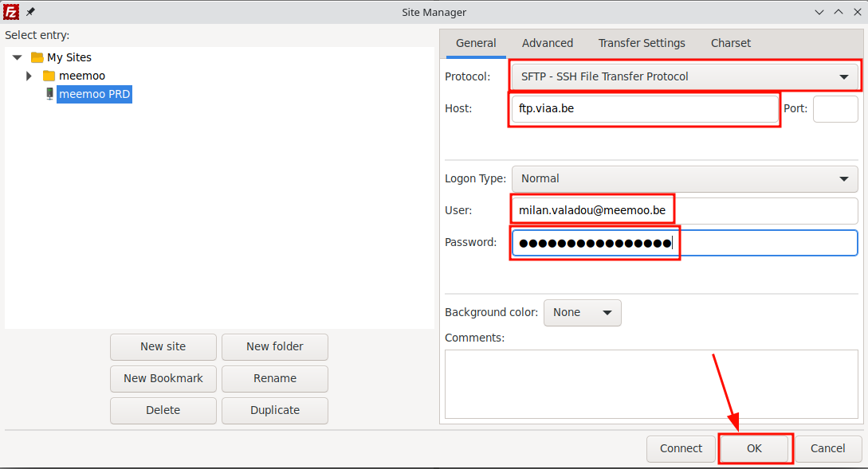
Task: Click the My Sites folder icon
Action: (37, 57)
